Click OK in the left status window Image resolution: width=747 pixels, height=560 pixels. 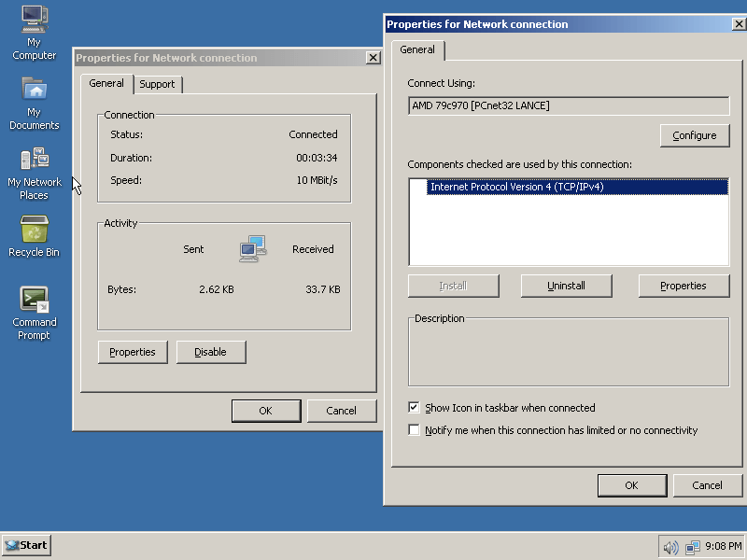point(266,411)
